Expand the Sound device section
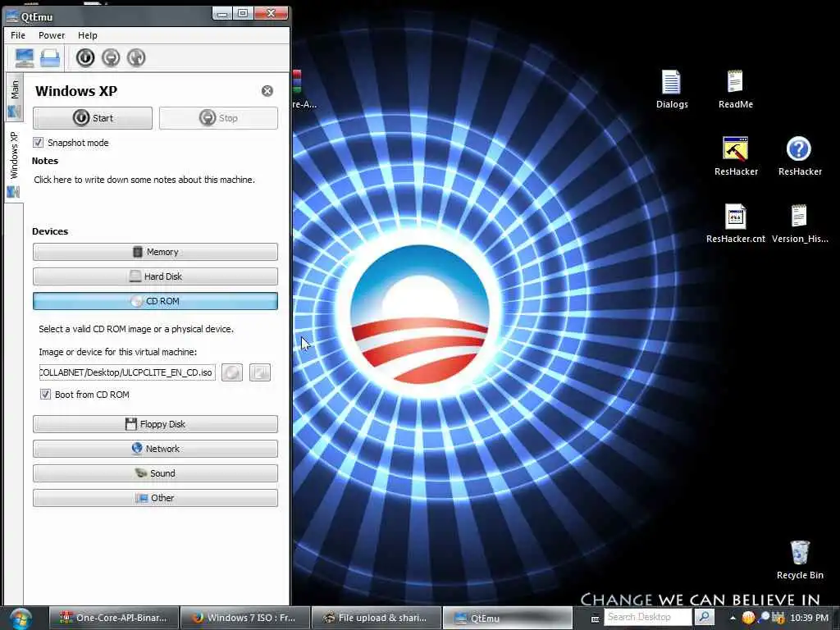840x630 pixels. tap(155, 473)
